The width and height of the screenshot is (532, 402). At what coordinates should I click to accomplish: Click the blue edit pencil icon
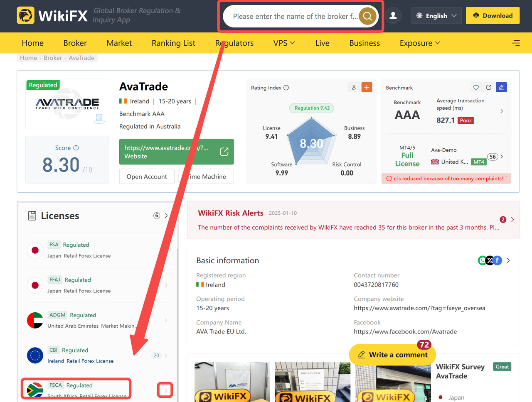click(x=501, y=87)
